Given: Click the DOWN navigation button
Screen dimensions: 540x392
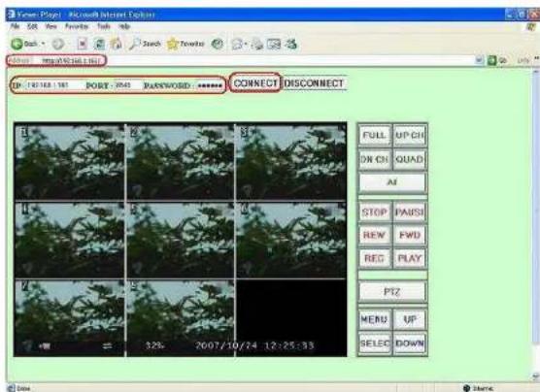Looking at the screenshot, I should coord(410,343).
